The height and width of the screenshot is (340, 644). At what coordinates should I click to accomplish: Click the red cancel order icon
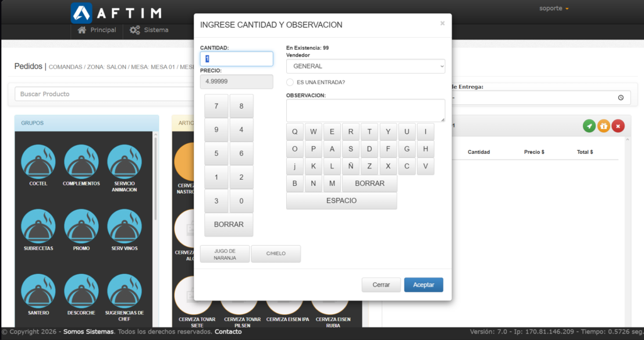[618, 126]
